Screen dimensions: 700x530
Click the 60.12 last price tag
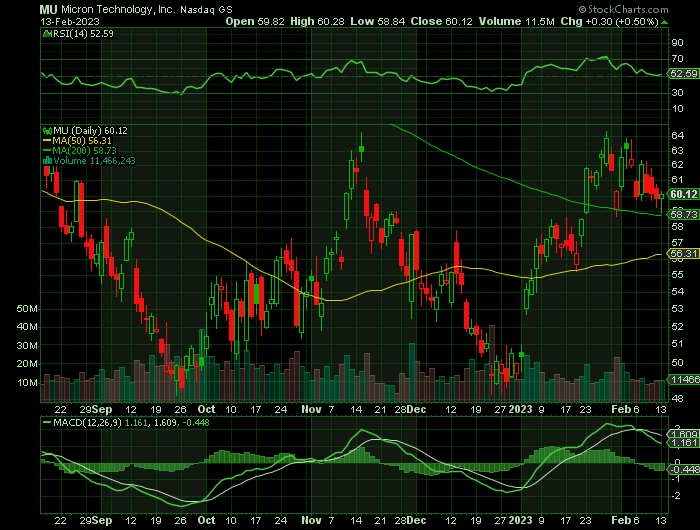pos(682,194)
